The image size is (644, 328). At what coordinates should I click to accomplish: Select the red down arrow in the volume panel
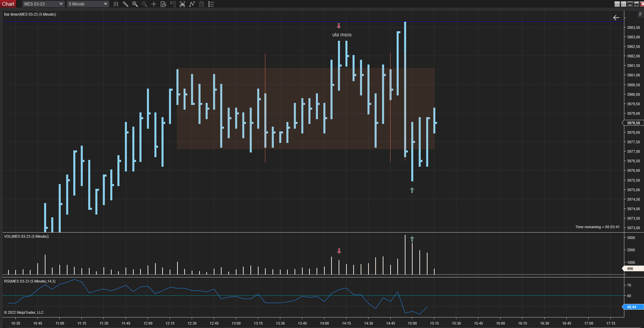pos(339,251)
